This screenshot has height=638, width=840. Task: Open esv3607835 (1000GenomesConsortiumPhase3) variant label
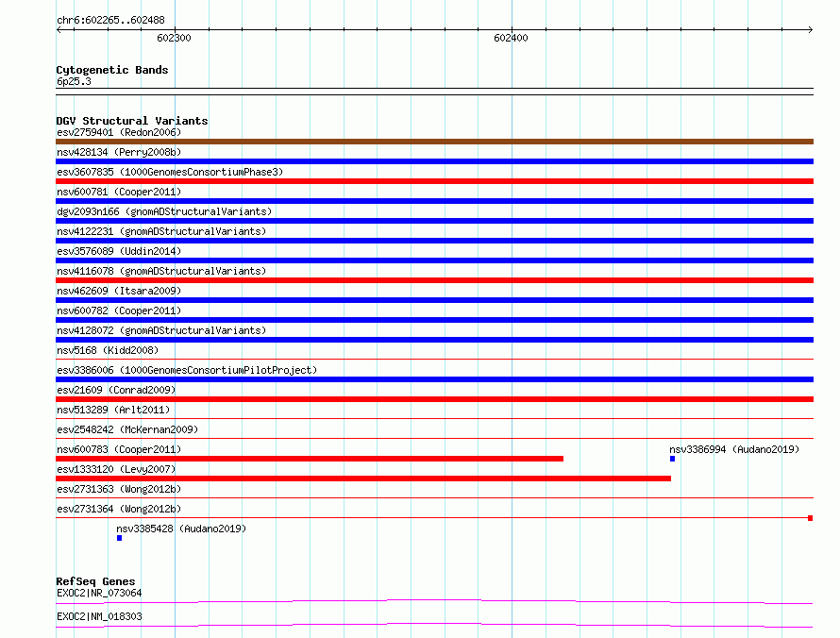[170, 172]
